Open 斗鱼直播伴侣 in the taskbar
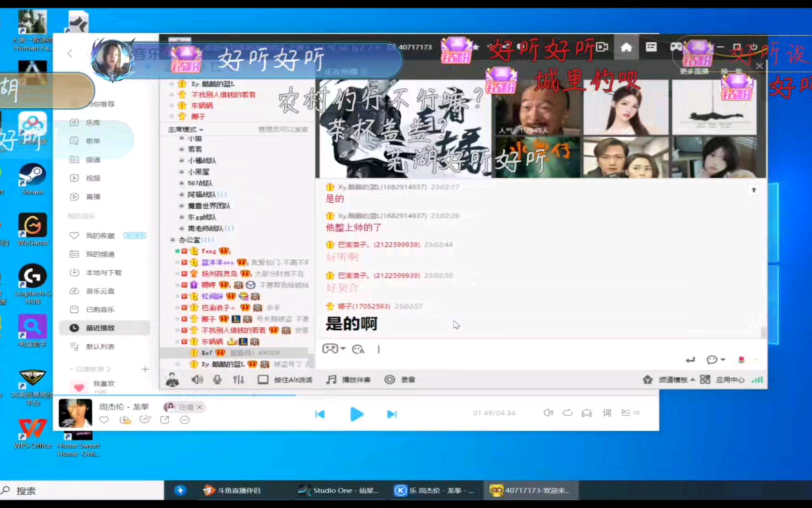This screenshot has height=508, width=812. (233, 491)
